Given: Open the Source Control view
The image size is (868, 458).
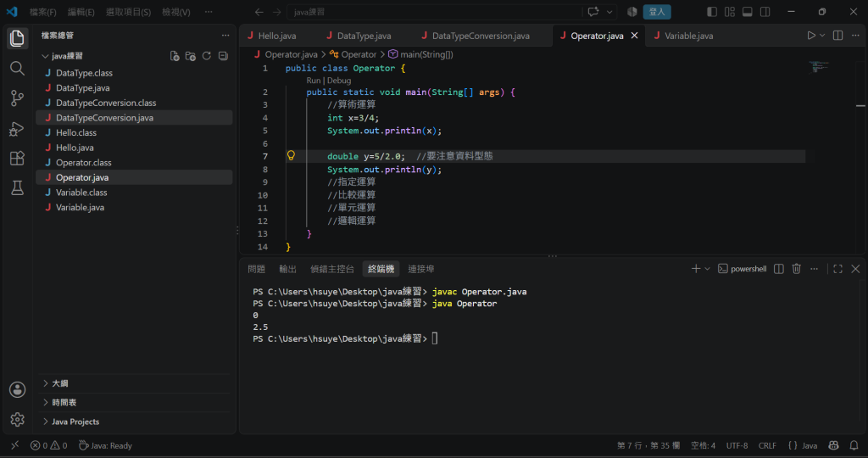Looking at the screenshot, I should (17, 98).
